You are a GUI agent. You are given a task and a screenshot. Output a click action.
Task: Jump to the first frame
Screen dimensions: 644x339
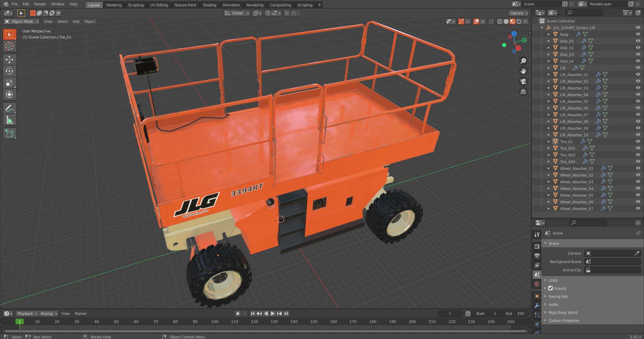(x=253, y=314)
